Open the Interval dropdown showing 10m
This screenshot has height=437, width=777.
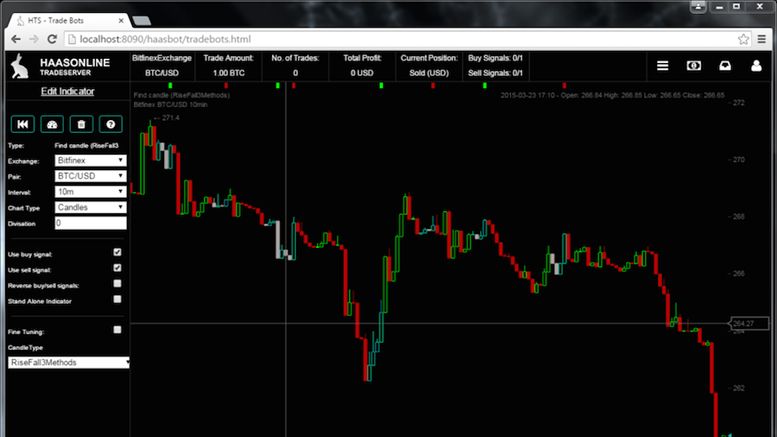click(x=91, y=192)
